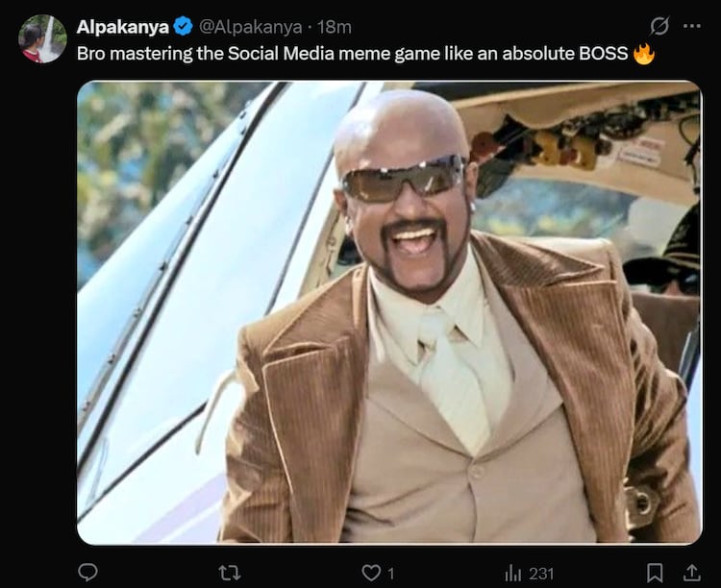Click the fire emoji in the tweet
This screenshot has height=588, width=721.
(644, 54)
